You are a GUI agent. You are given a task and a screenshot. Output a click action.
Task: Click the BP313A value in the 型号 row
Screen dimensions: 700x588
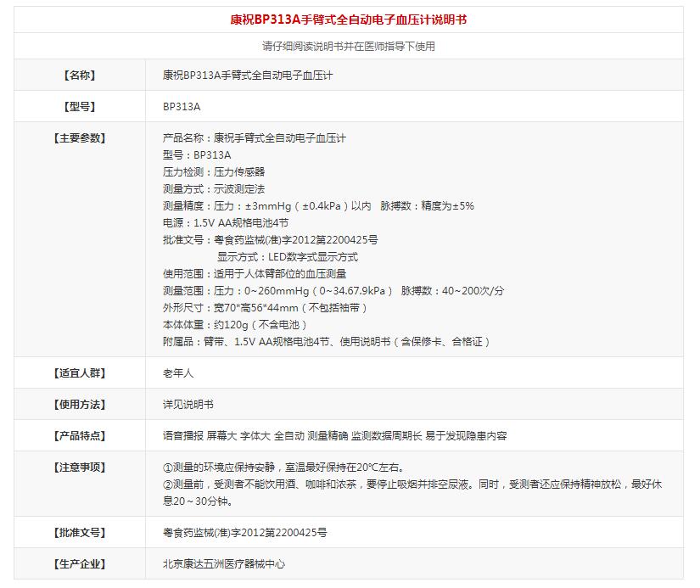(x=182, y=107)
